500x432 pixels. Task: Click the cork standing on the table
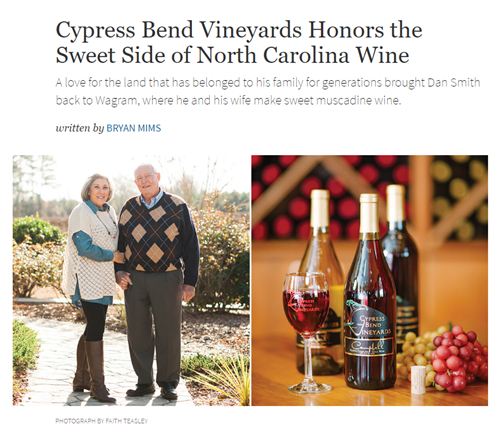point(418,380)
